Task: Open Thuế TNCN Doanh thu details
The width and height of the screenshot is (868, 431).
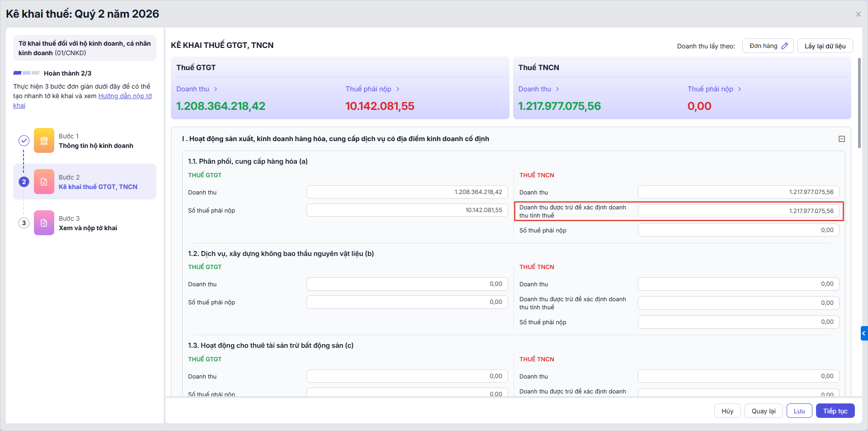Action: (557, 89)
